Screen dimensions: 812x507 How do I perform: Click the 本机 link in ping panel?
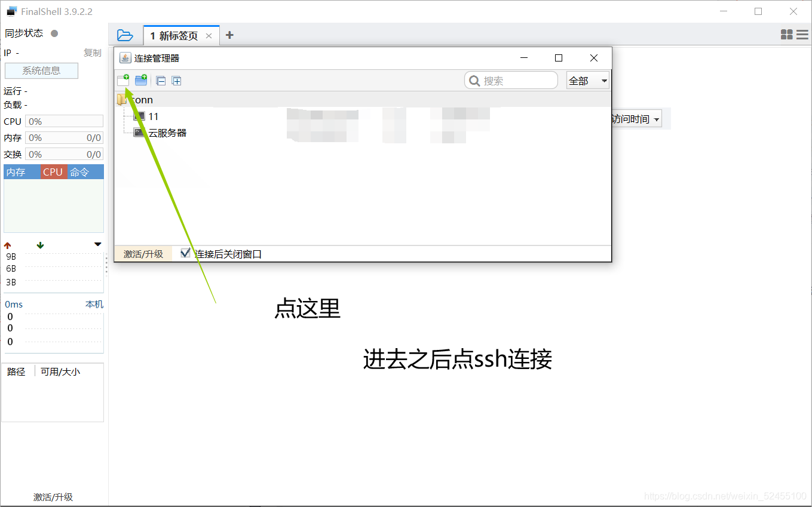94,304
